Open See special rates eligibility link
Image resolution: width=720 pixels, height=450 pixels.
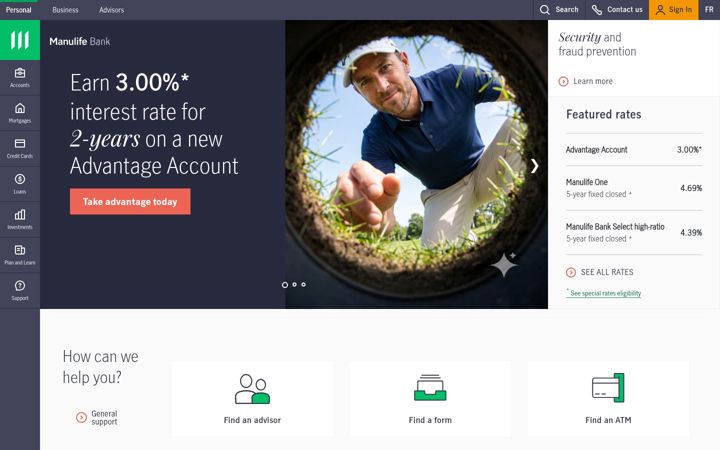tap(605, 293)
